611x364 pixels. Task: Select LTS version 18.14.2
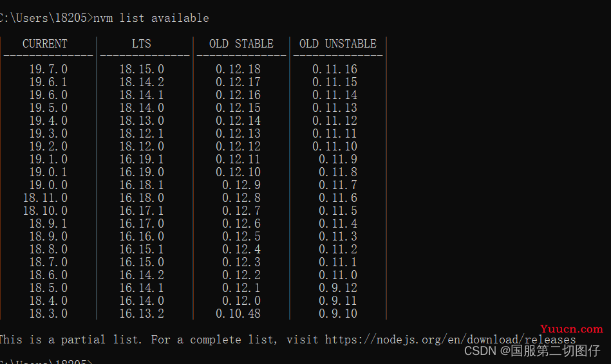pos(142,82)
